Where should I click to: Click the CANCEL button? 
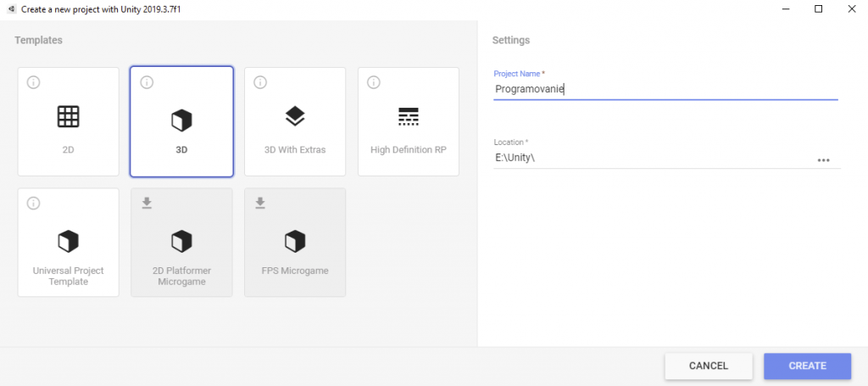(x=709, y=366)
